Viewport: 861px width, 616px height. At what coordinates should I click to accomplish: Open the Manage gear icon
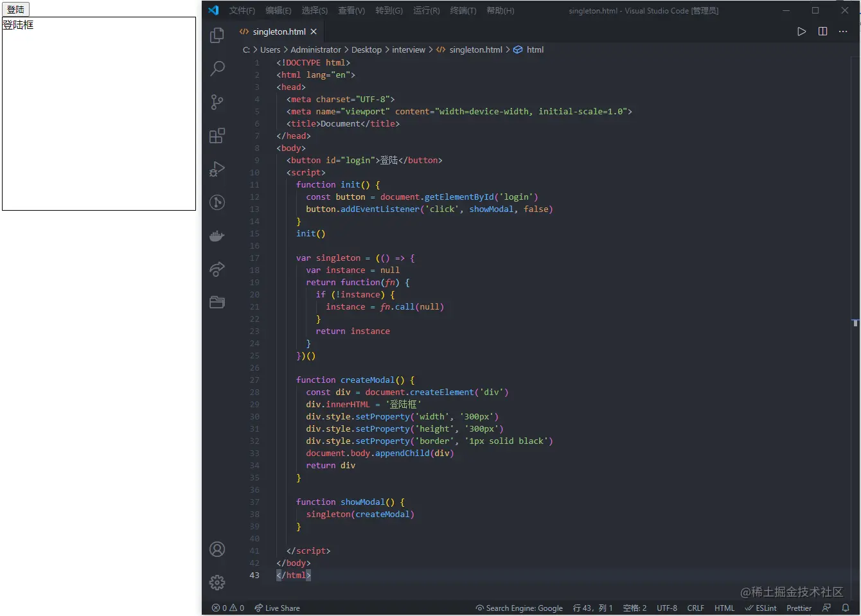(x=217, y=583)
